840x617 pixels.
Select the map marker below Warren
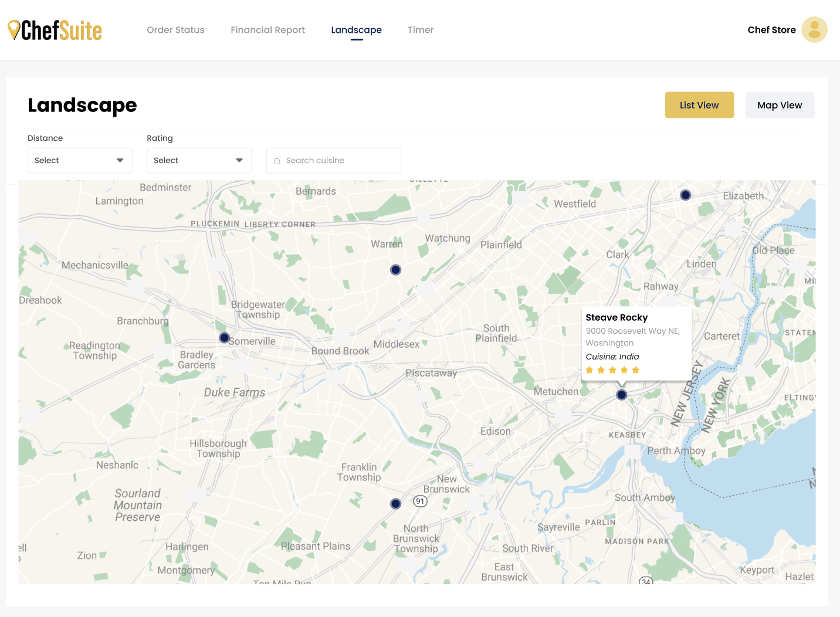[x=396, y=270]
